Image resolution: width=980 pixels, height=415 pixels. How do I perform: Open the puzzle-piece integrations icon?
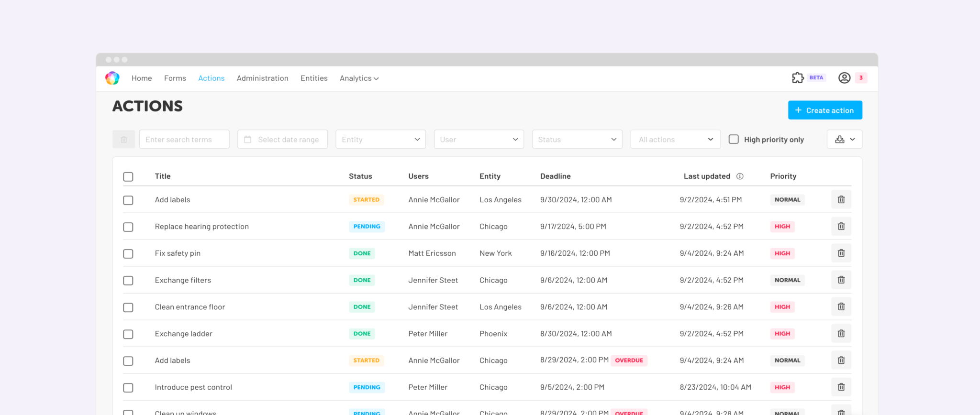coord(798,78)
